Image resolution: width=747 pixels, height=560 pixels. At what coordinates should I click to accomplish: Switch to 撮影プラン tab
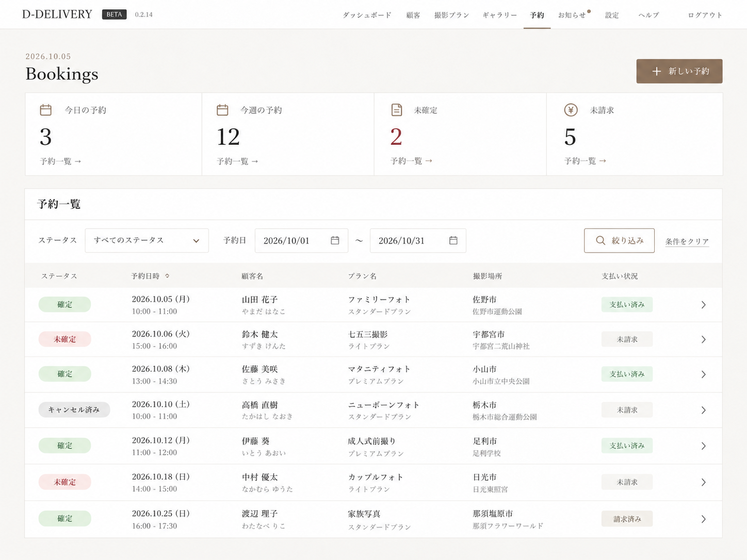click(451, 15)
